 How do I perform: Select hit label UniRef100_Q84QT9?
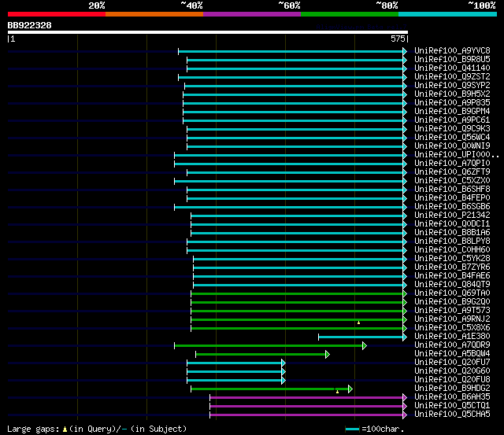point(452,285)
